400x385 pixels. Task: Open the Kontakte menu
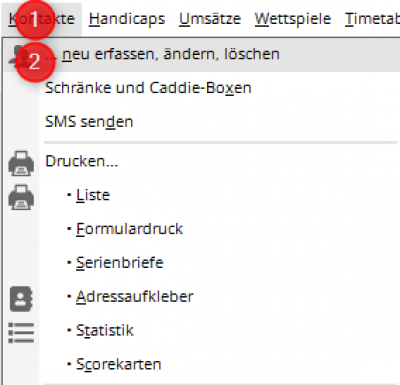[x=42, y=19]
